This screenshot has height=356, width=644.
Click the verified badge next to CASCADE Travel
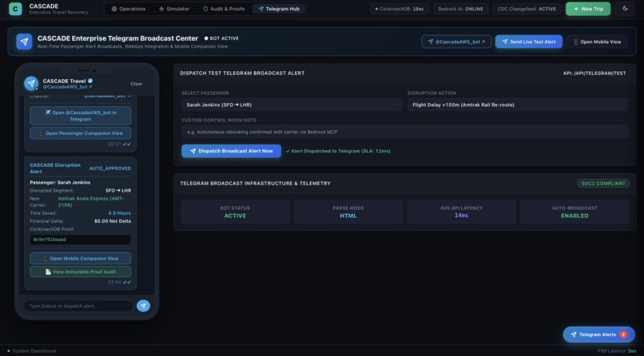click(90, 81)
